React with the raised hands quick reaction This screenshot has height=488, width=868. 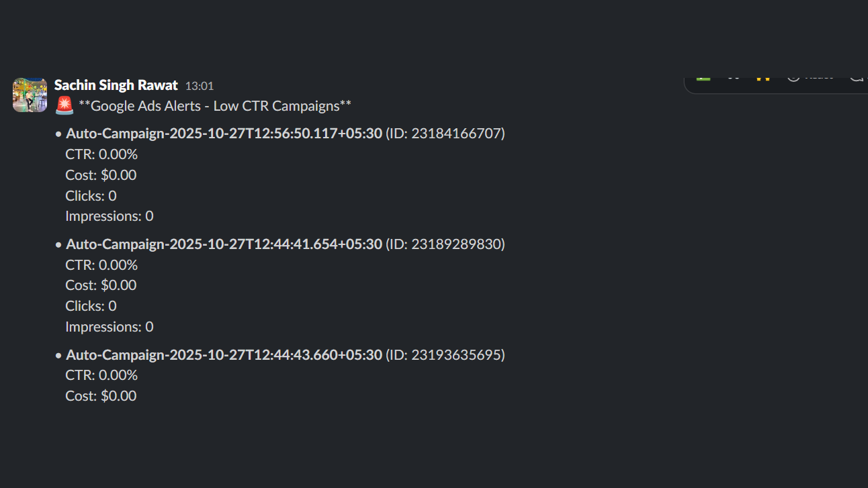coord(763,77)
